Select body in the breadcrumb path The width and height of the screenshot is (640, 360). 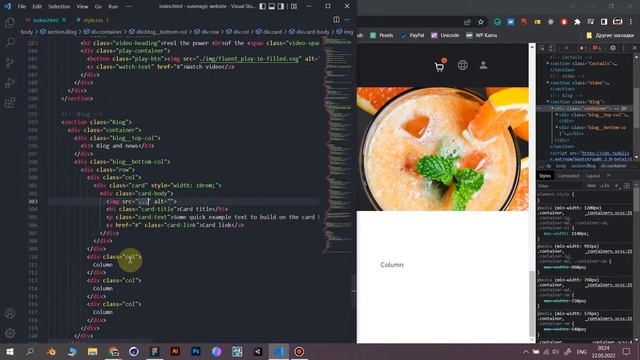point(27,31)
